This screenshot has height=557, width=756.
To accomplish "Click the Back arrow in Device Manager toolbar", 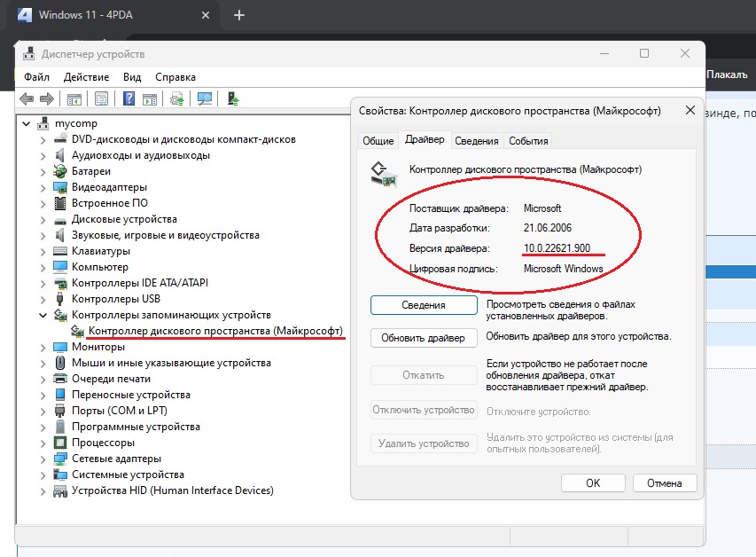I will click(27, 99).
